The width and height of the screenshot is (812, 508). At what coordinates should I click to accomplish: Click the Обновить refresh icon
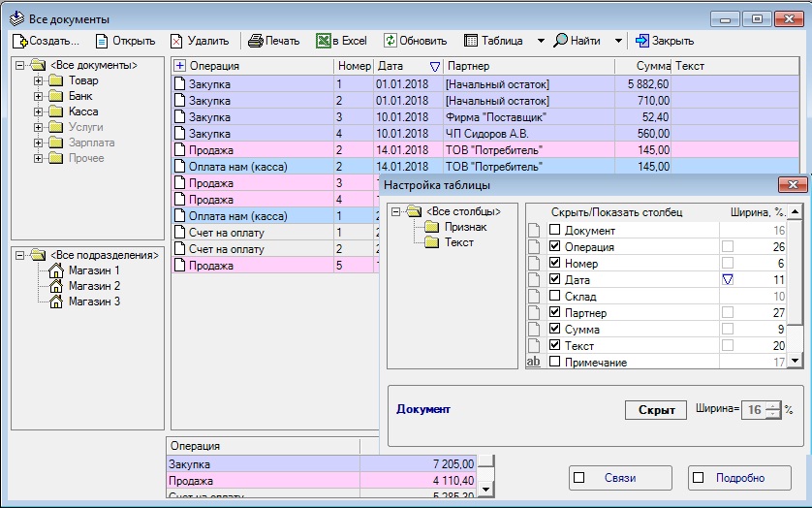click(x=390, y=41)
